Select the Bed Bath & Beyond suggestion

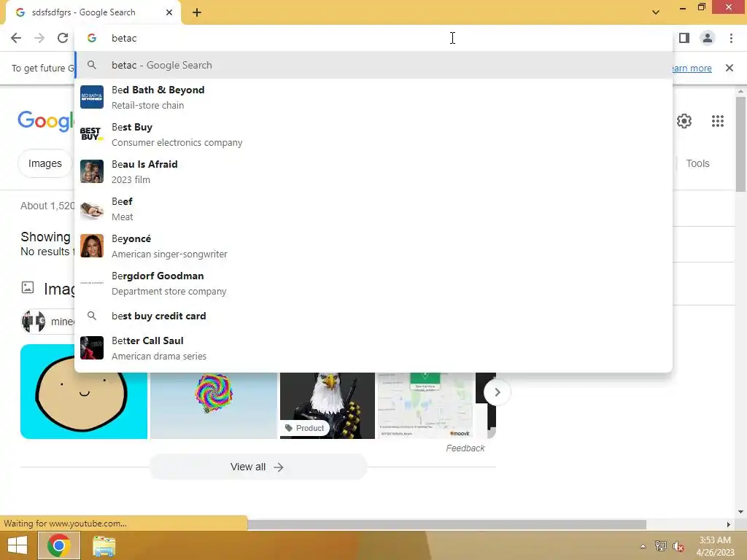(x=373, y=97)
